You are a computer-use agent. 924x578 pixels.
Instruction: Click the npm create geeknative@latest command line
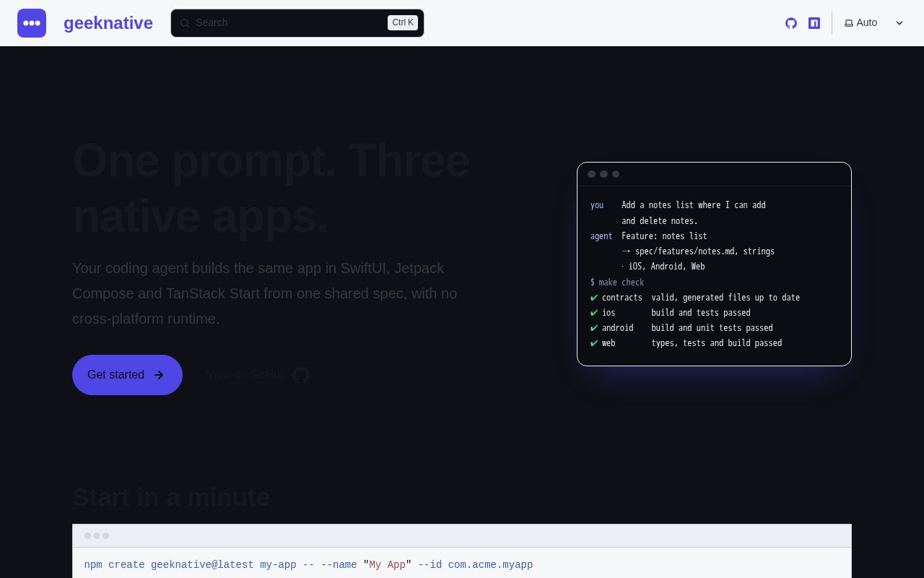(x=308, y=565)
